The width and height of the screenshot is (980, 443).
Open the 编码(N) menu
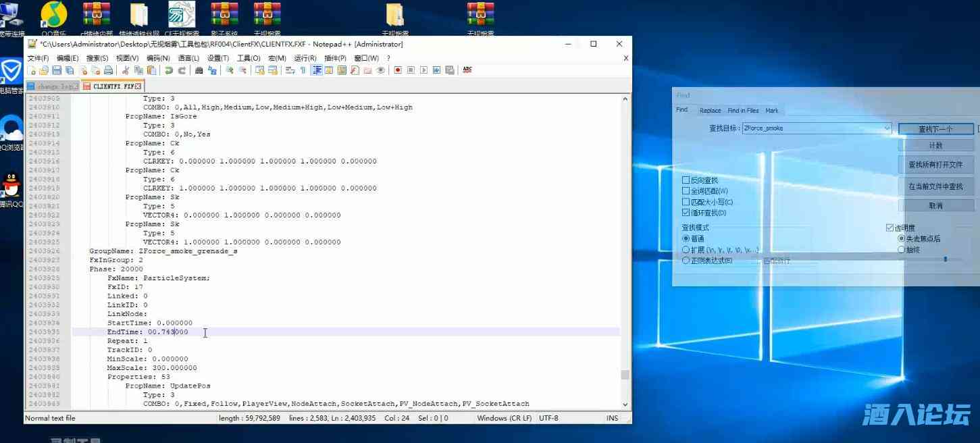tap(158, 58)
